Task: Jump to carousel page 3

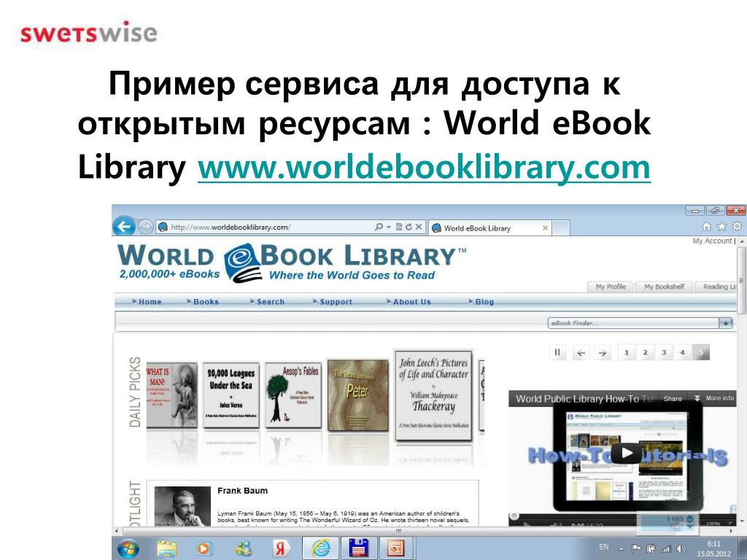Action: (664, 352)
